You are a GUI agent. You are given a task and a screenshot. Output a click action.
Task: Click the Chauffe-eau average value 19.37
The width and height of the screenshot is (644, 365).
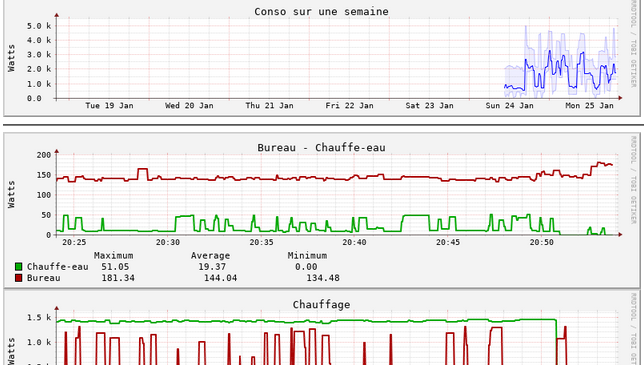212,267
